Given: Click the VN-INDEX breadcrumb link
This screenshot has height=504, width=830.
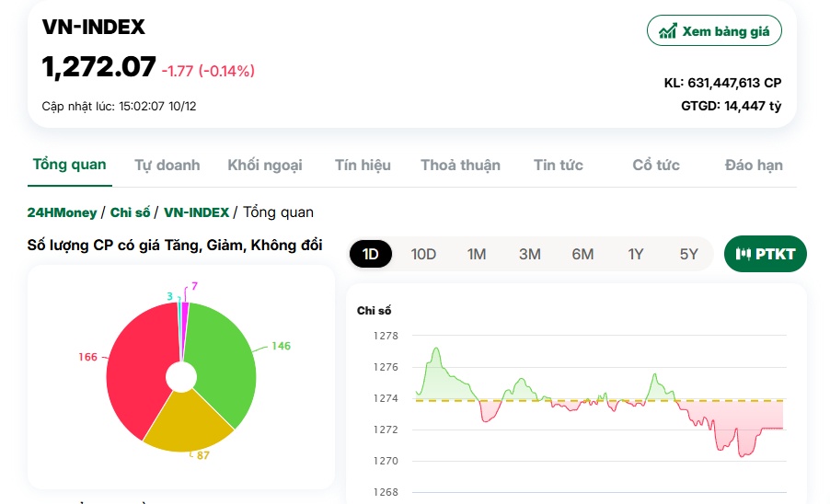Looking at the screenshot, I should click(196, 212).
